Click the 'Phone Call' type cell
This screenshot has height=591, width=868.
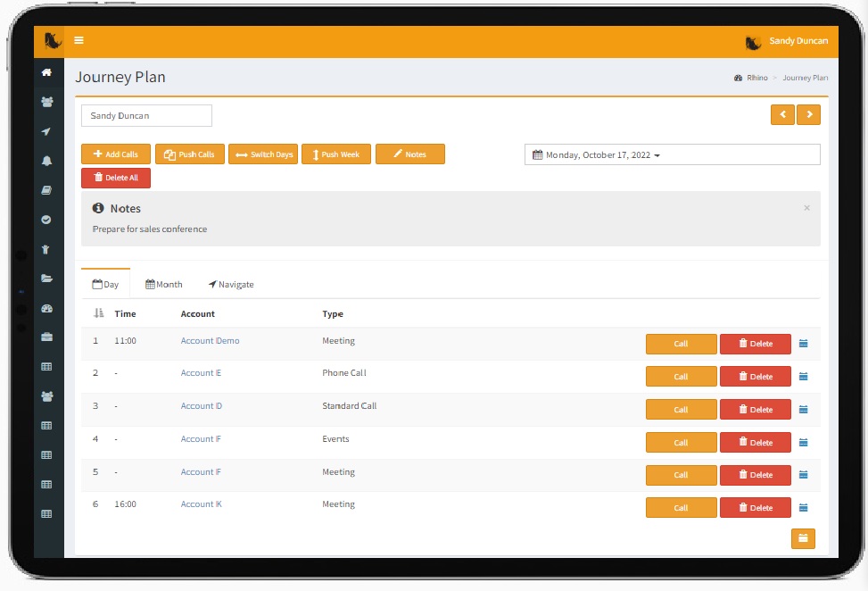344,373
